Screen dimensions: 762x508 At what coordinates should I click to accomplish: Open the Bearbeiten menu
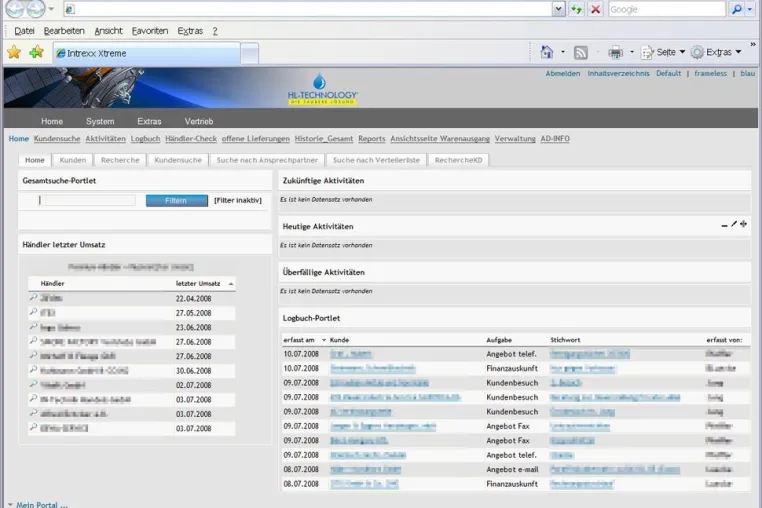coord(64,31)
